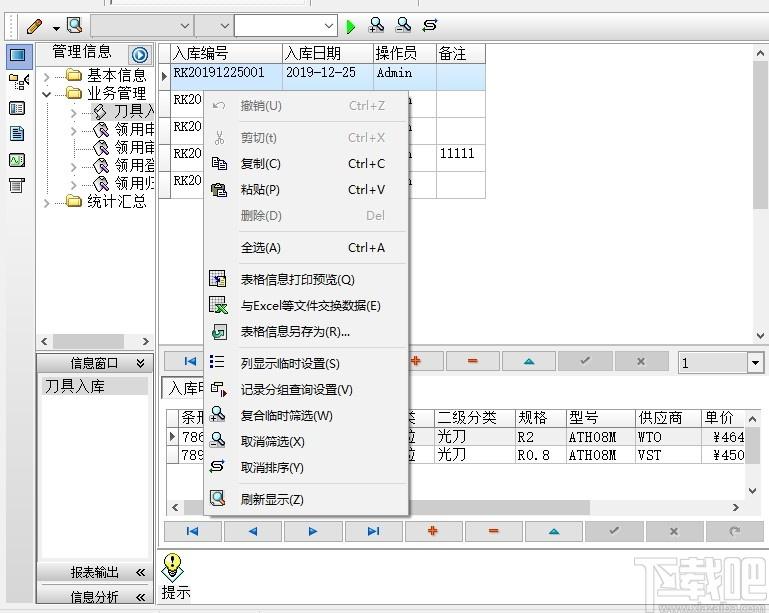Go to last record in lower navigator
Screen dimensions: 769x613
point(374,531)
